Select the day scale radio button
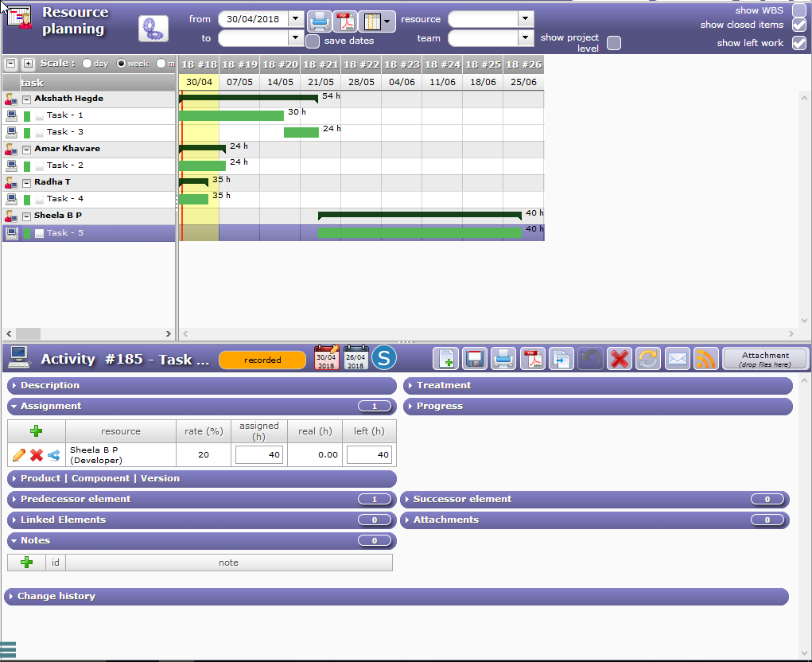This screenshot has width=812, height=662. click(87, 64)
